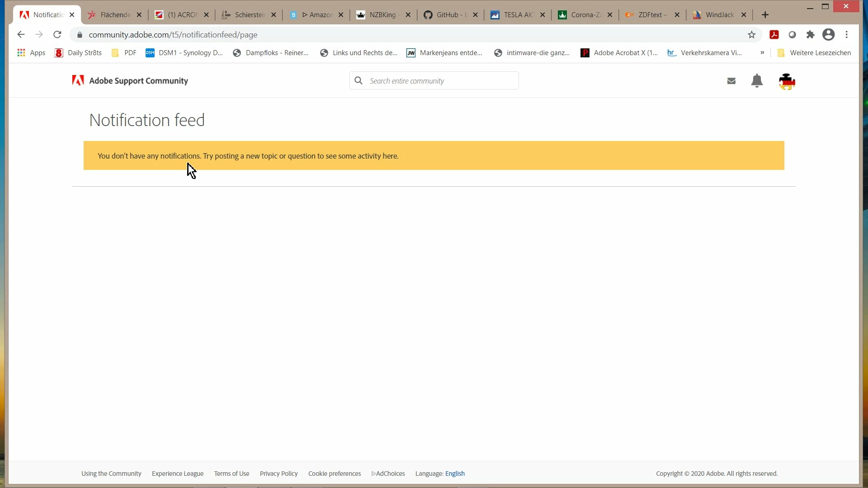Close the WindJack tab
The width and height of the screenshot is (868, 488).
coord(744,15)
